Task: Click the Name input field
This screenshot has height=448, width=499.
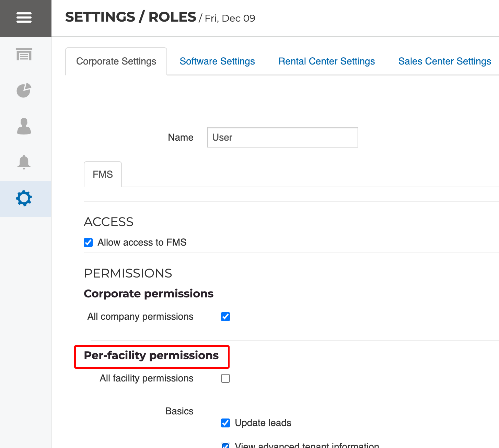Action: [x=283, y=137]
